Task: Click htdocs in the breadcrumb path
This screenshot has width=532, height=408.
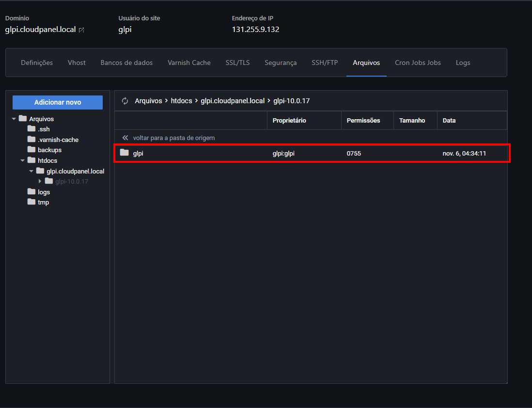Action: [181, 101]
